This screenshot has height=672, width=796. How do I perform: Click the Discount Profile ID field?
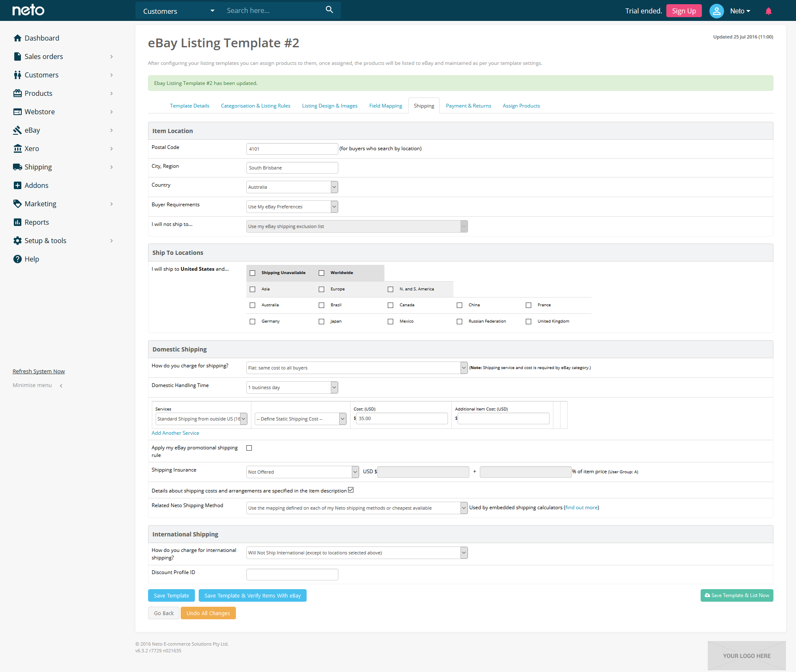292,575
